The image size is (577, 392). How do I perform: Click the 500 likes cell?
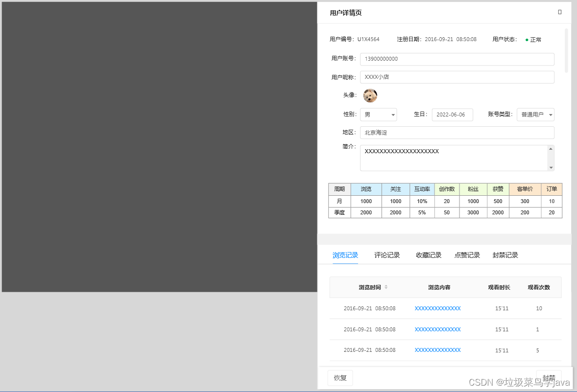point(498,201)
